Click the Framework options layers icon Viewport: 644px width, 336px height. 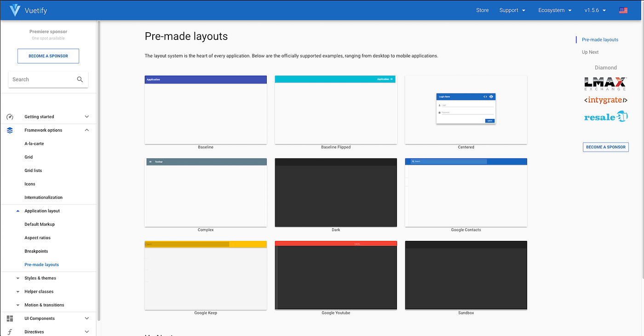pyautogui.click(x=10, y=130)
